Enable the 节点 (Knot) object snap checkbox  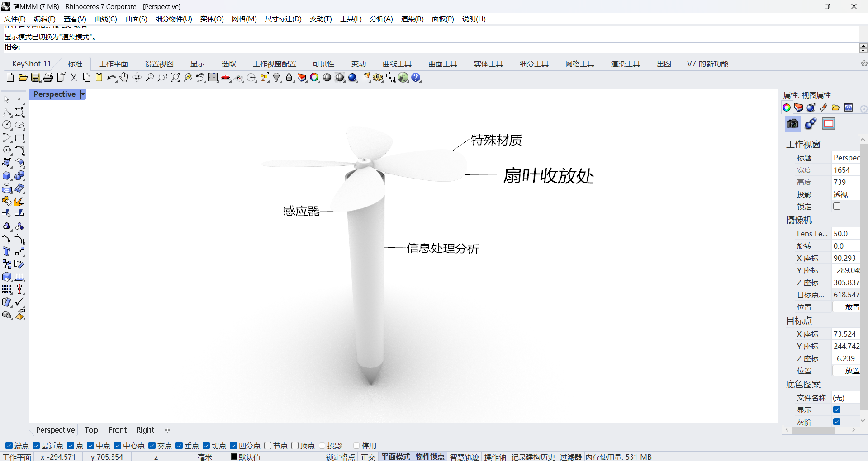point(268,446)
